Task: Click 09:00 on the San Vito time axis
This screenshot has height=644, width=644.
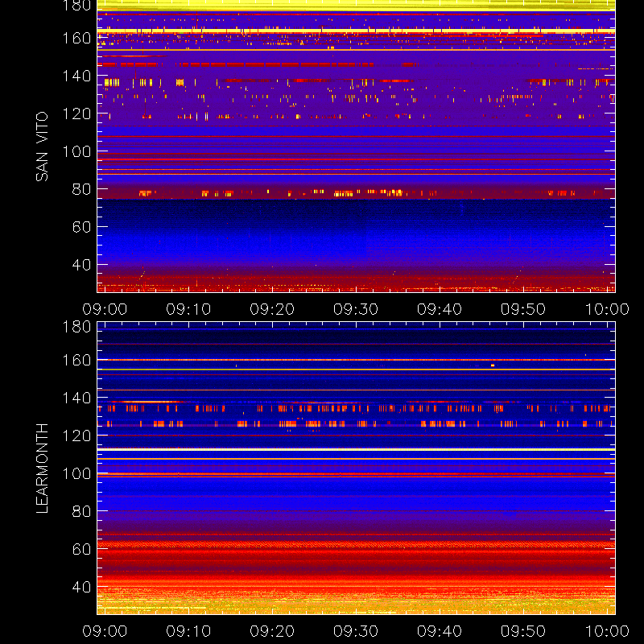Action: [x=105, y=309]
